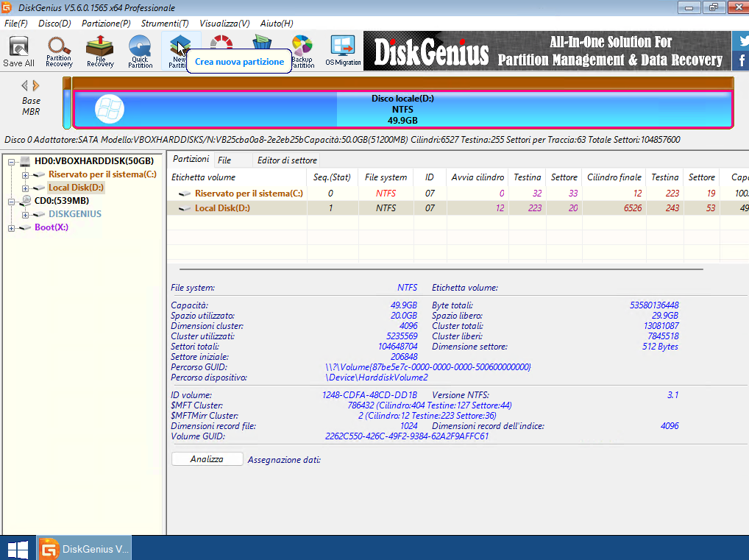Go to next disk with orange right arrow
Viewport: 749px width, 560px height.
point(36,85)
